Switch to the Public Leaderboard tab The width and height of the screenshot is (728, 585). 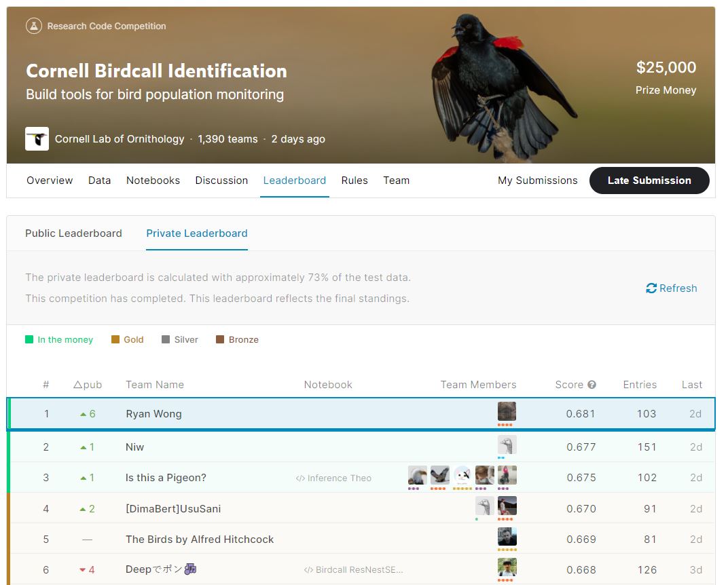[73, 233]
